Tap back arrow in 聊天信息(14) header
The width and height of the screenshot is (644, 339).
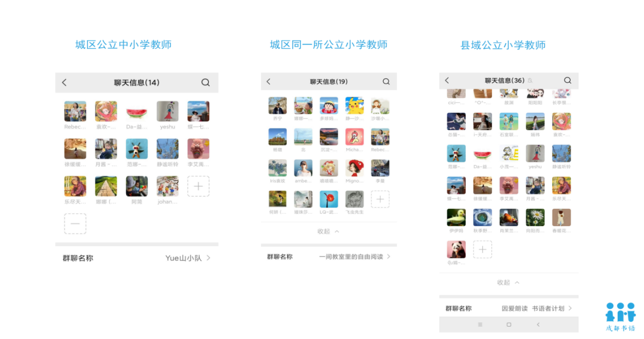click(65, 83)
